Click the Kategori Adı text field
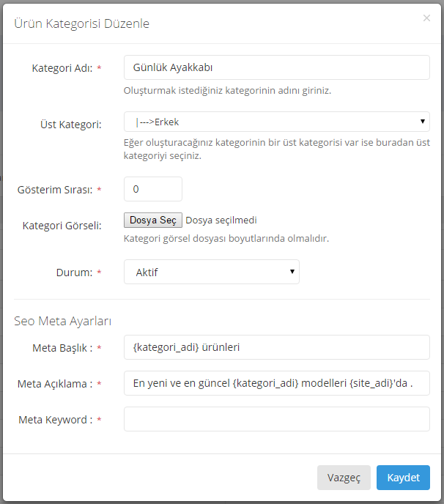 276,67
